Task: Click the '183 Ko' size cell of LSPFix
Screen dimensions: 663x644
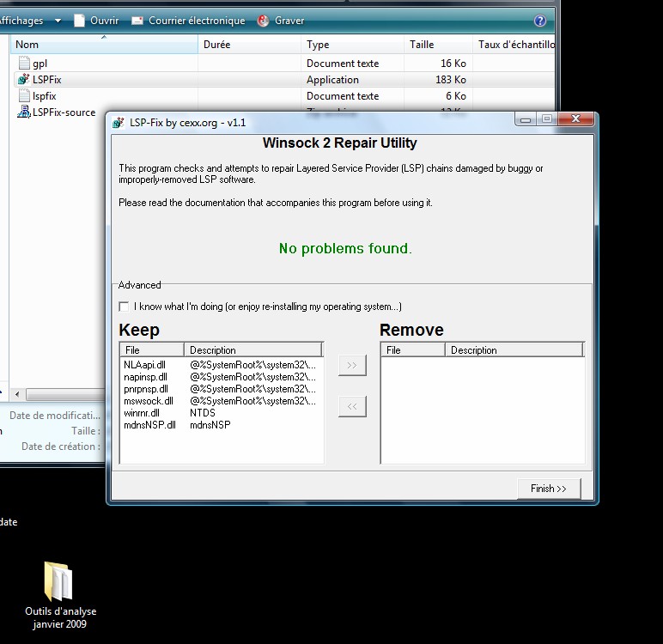Action: coord(451,80)
